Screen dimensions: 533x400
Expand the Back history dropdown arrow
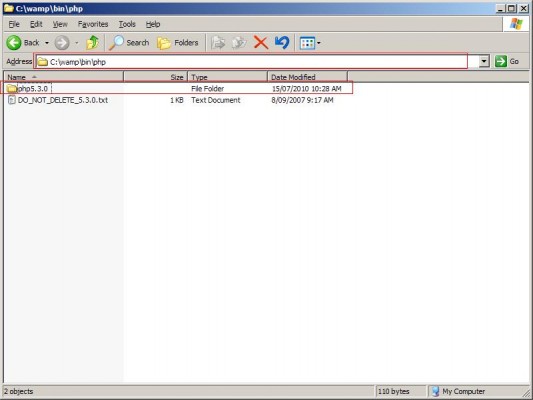click(47, 43)
